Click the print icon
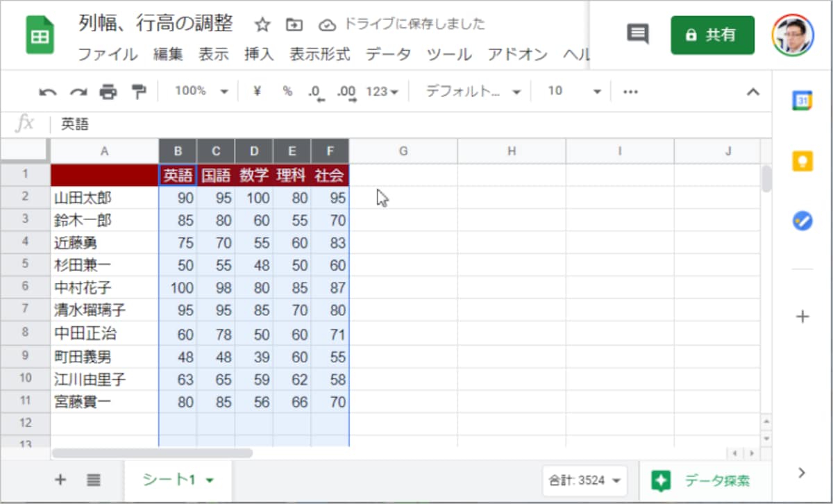Viewport: 833px width, 504px height. click(108, 92)
